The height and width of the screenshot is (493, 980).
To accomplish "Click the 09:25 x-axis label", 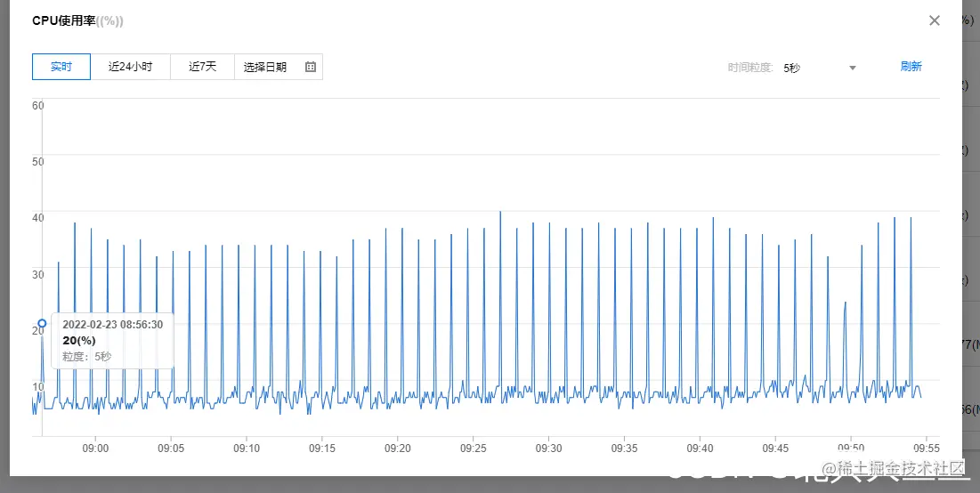I will pos(474,449).
